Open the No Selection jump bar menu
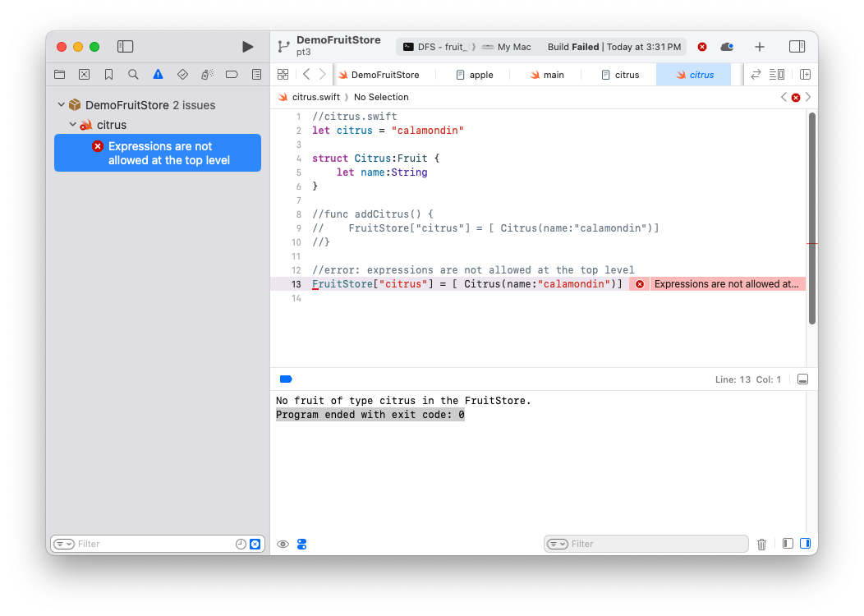The width and height of the screenshot is (864, 616). coord(381,97)
